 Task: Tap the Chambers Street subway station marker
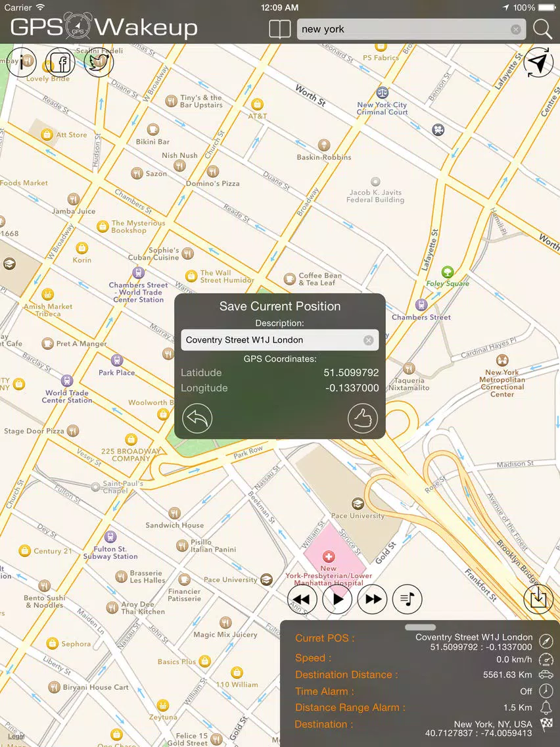421,304
